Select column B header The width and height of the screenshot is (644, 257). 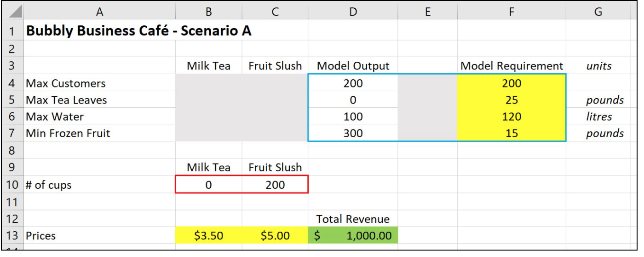point(208,12)
